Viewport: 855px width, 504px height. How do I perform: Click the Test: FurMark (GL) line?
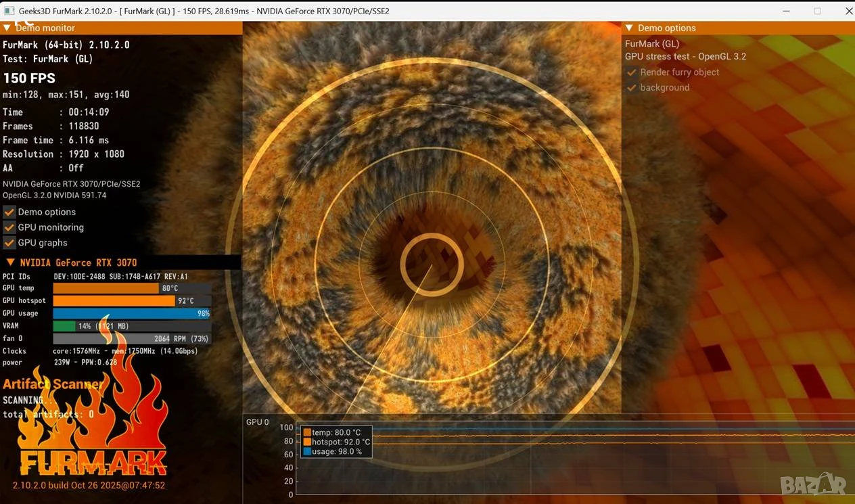pos(48,59)
